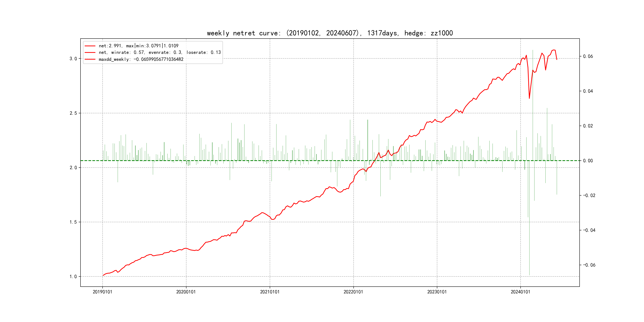This screenshot has width=644, height=322.
Task: Select the 20230101 x-axis date label
Action: (437, 292)
